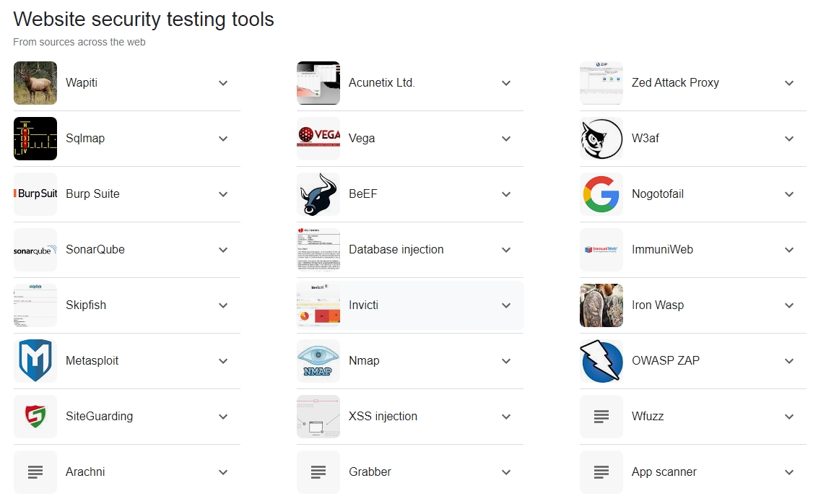This screenshot has height=504, width=826.
Task: Expand the Zed Attack Proxy chevron
Action: (789, 83)
